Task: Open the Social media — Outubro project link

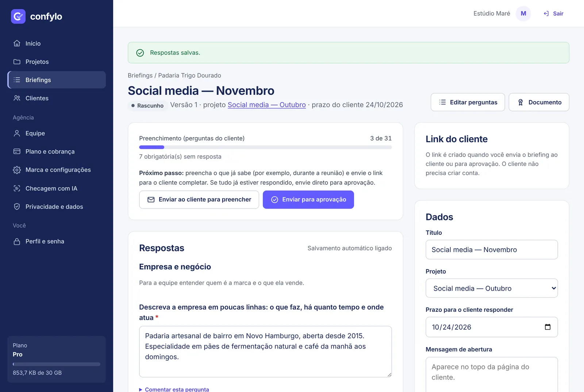Action: coord(267,105)
